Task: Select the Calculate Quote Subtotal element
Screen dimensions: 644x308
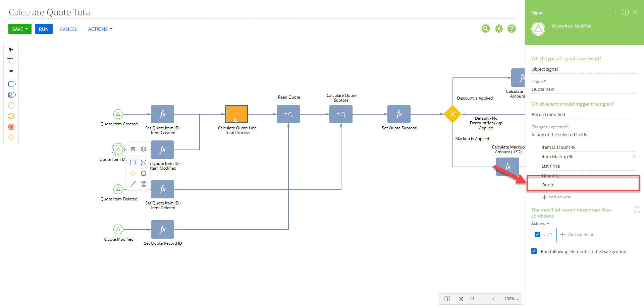Action: click(x=341, y=114)
